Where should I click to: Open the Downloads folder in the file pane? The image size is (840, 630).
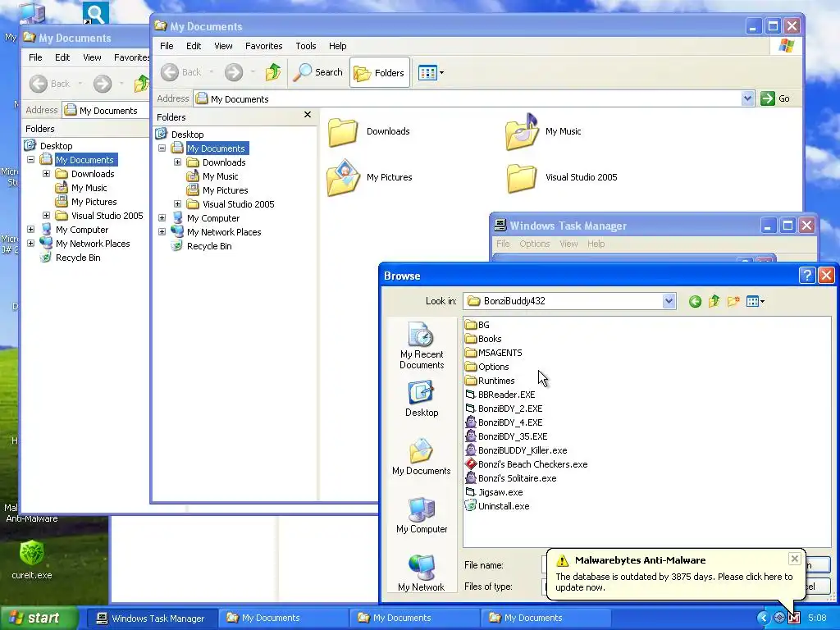pos(369,132)
